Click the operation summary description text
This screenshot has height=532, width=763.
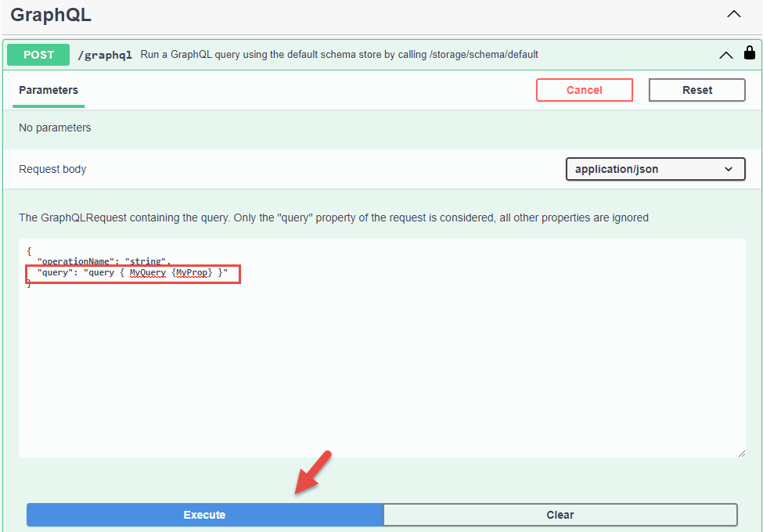(339, 55)
